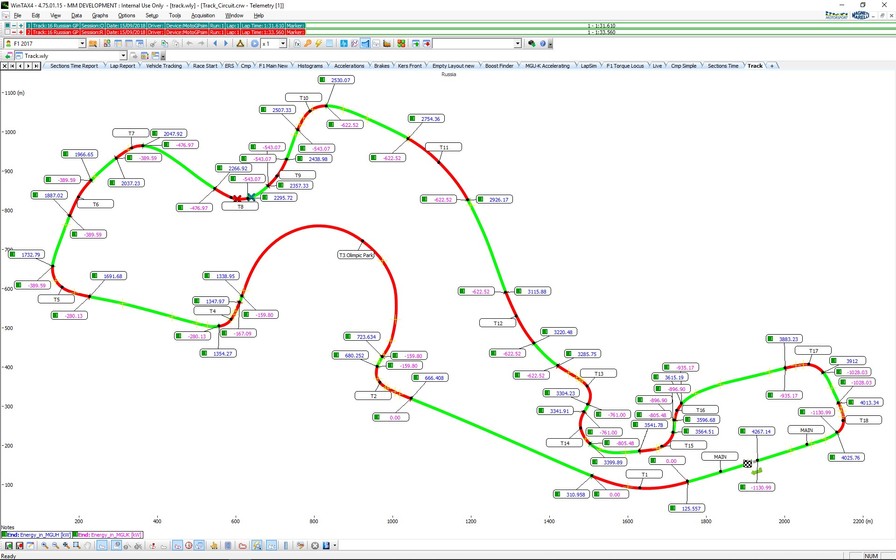896x560 pixels.
Task: Click the blue save disk icon bottom toolbar
Action: [x=326, y=546]
